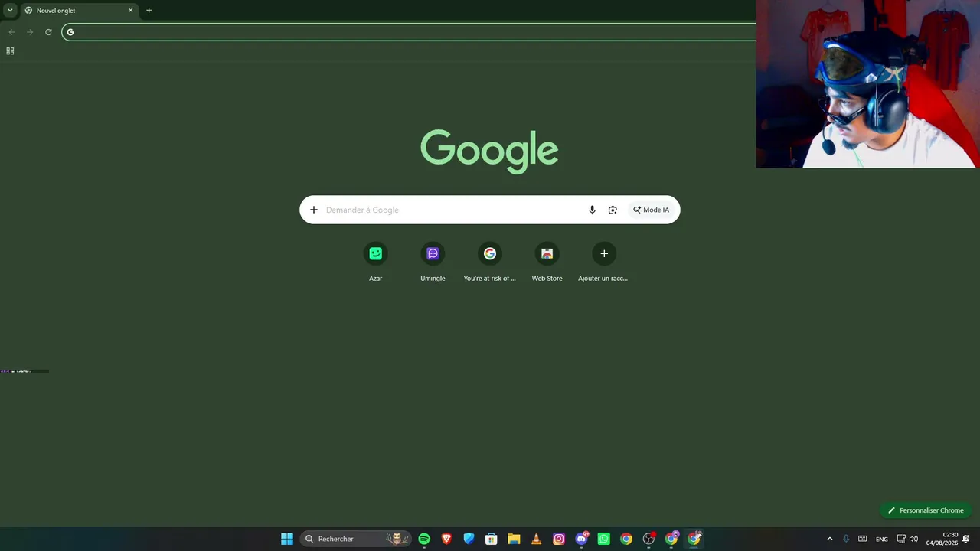
Task: Add a shortcut with Ajouter un raccourci
Action: tap(603, 262)
